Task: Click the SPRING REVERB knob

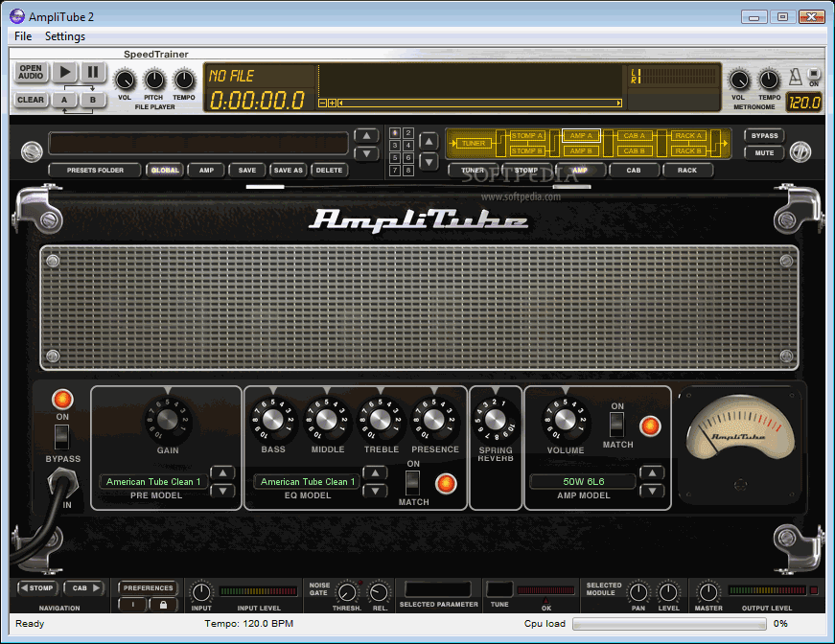Action: tap(496, 420)
